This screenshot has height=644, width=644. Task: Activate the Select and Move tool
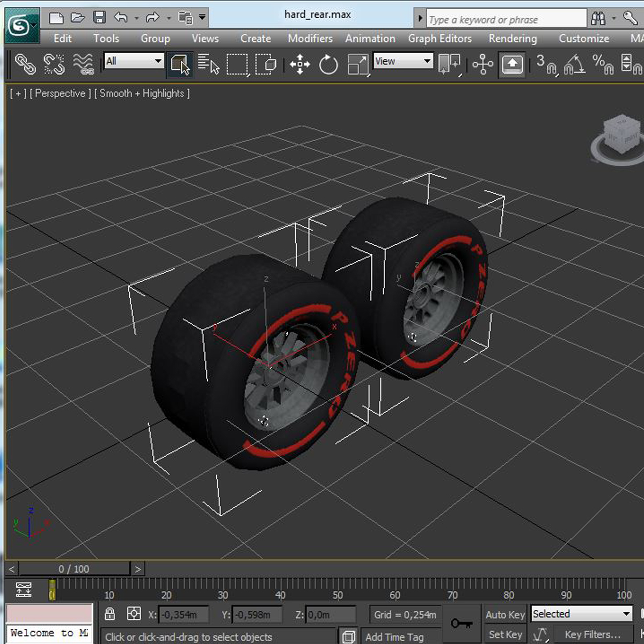(x=299, y=65)
